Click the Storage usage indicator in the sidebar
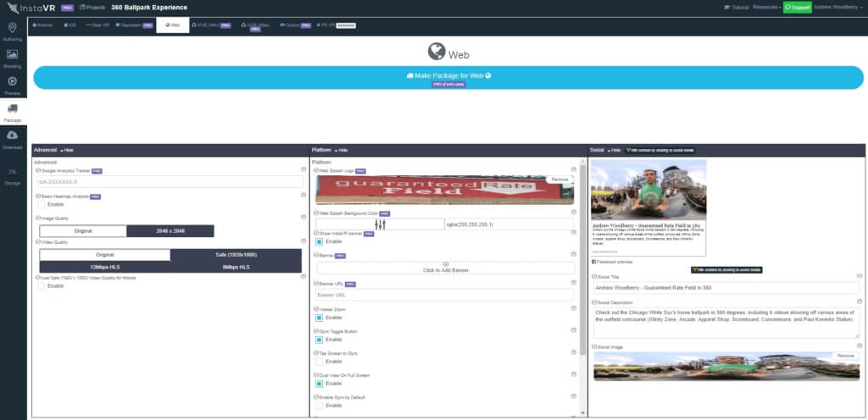The width and height of the screenshot is (868, 420). coord(12,177)
